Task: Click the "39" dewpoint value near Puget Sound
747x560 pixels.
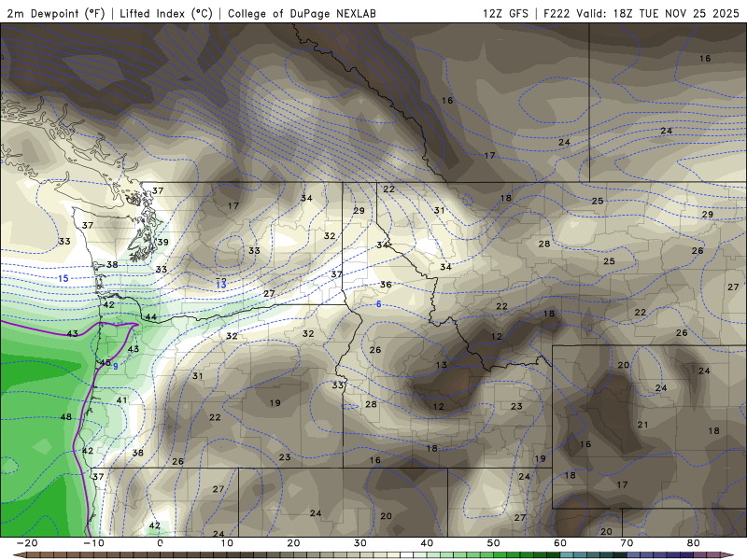Action: point(162,242)
